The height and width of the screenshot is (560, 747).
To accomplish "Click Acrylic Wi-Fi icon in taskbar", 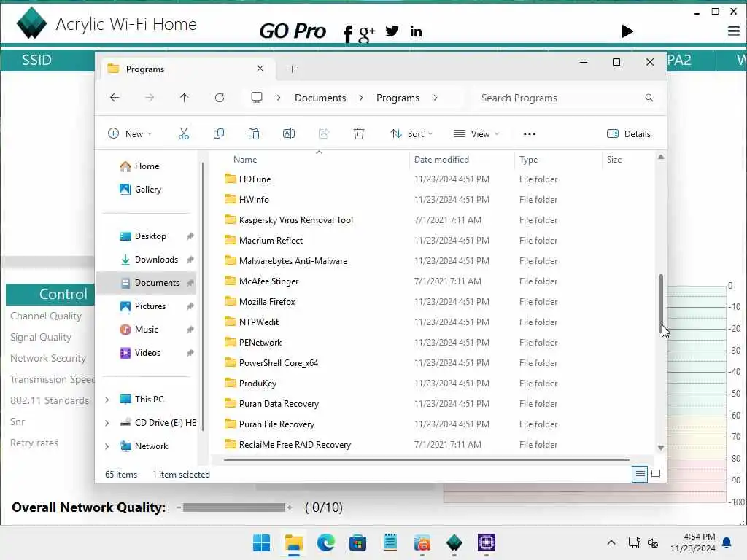I will pos(454,542).
